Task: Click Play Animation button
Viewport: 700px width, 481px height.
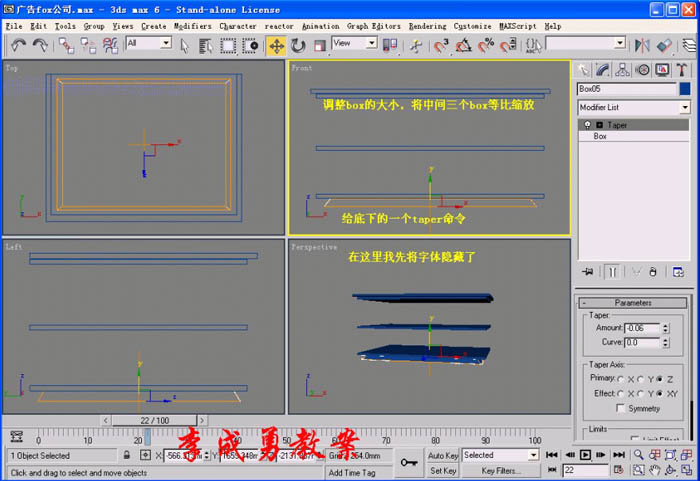Action: click(585, 455)
